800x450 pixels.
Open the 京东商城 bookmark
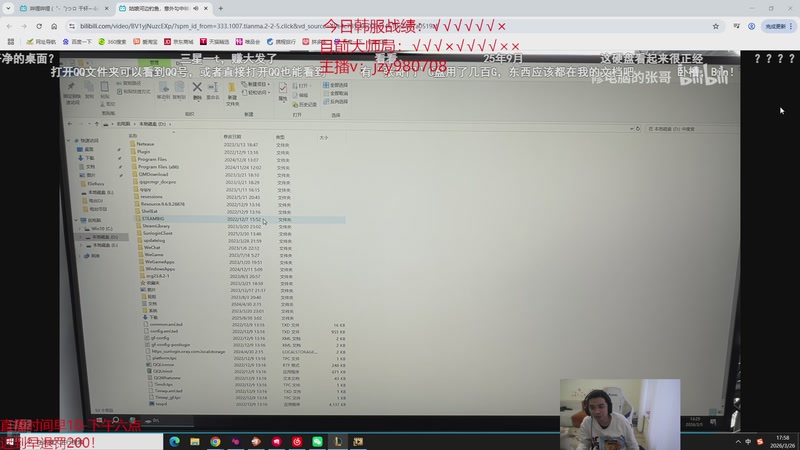(x=179, y=42)
